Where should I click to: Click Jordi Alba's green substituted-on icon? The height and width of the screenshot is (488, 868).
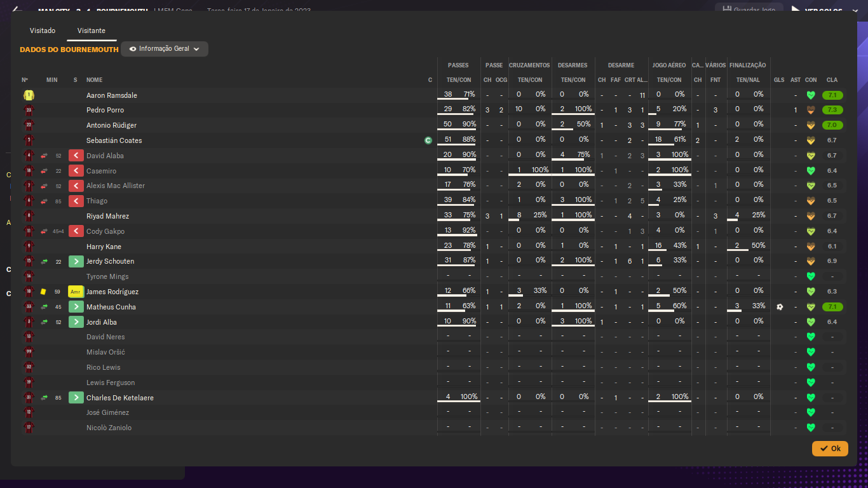(x=76, y=322)
